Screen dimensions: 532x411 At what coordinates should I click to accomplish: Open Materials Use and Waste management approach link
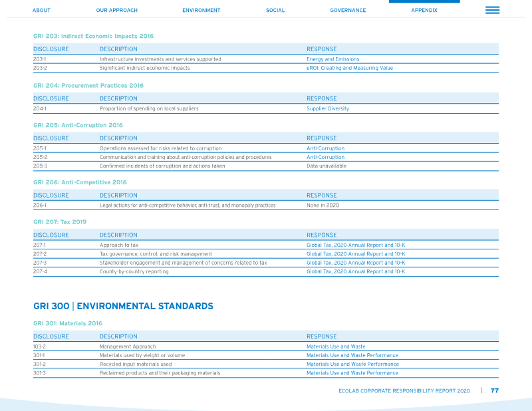[336, 346]
